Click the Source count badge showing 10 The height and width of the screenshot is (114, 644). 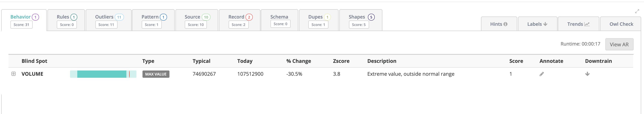pos(206,17)
